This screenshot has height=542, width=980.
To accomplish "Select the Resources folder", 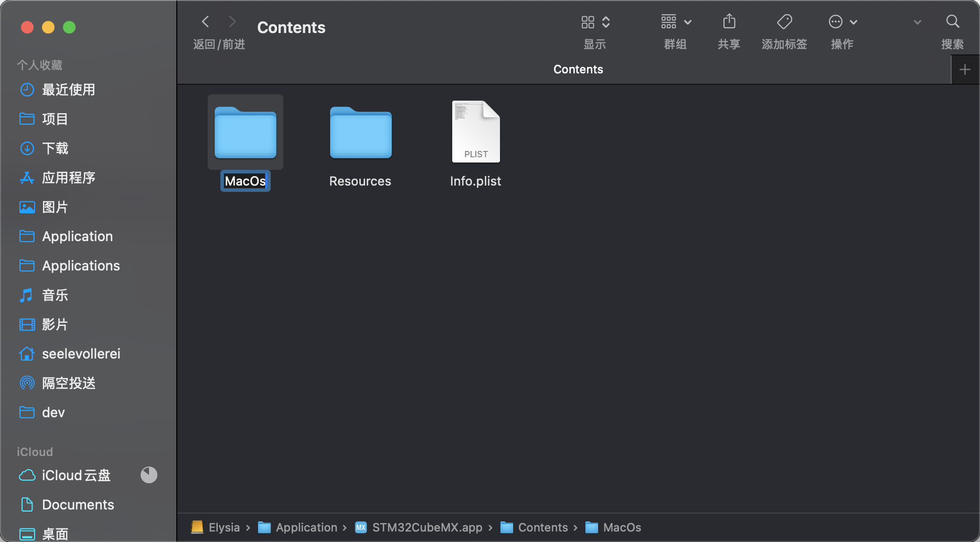I will tap(360, 133).
